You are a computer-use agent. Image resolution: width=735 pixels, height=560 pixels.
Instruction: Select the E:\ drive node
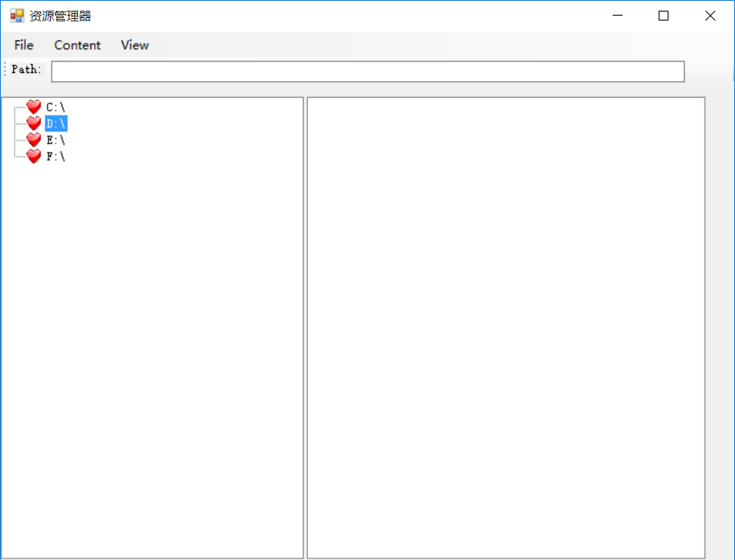pyautogui.click(x=56, y=140)
